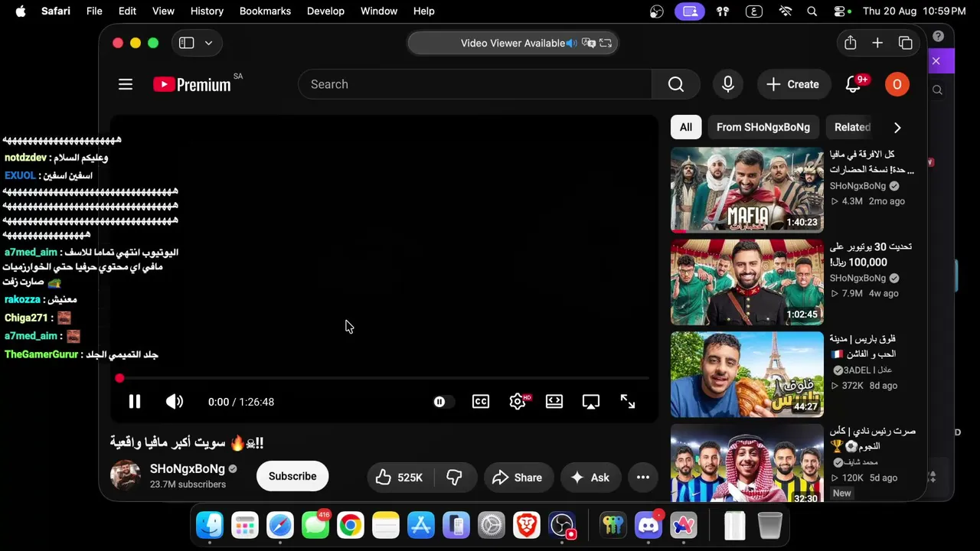Click the YouTube Search input field
This screenshot has height=551, width=980.
(475, 84)
